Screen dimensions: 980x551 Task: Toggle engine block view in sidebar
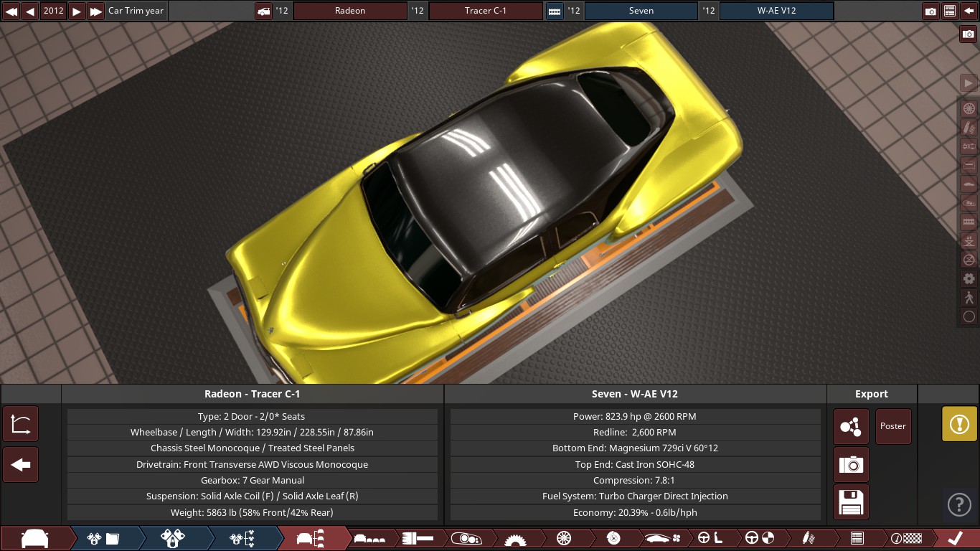click(969, 222)
